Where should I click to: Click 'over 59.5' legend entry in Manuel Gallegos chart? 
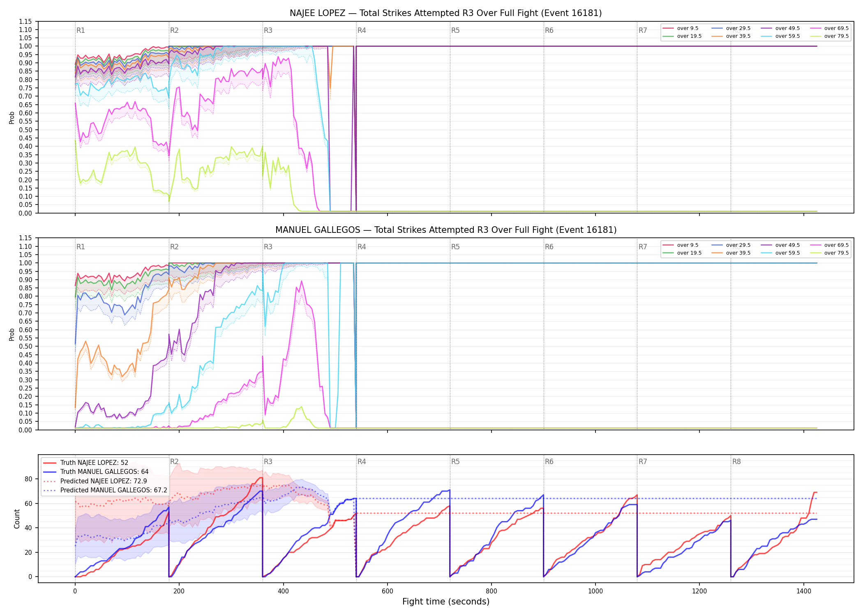(780, 253)
